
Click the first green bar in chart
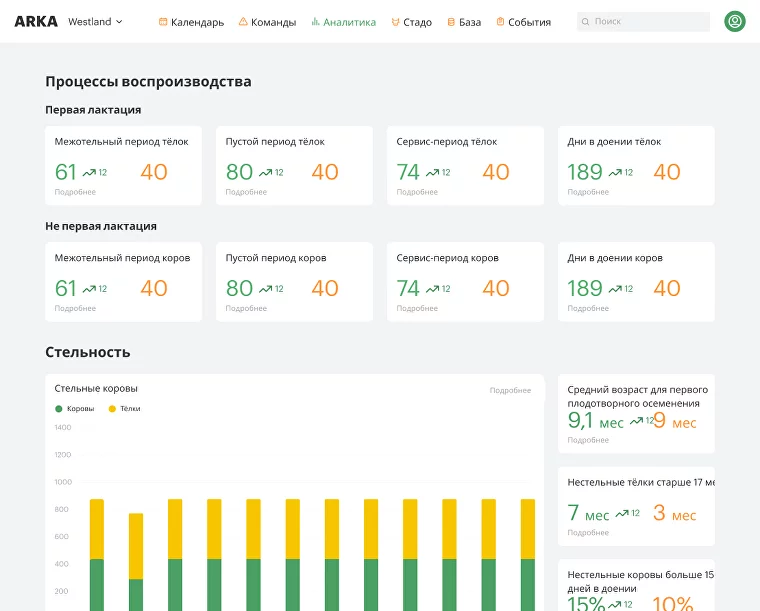[97, 585]
